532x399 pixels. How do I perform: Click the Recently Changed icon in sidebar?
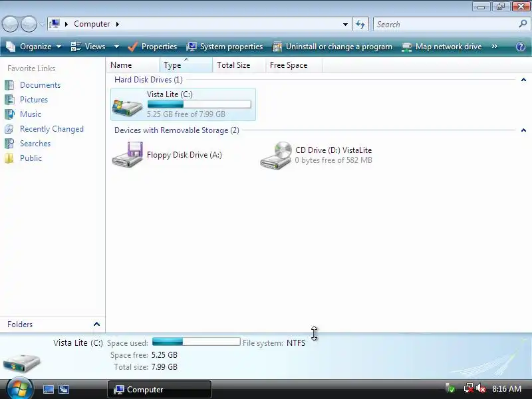tap(9, 129)
